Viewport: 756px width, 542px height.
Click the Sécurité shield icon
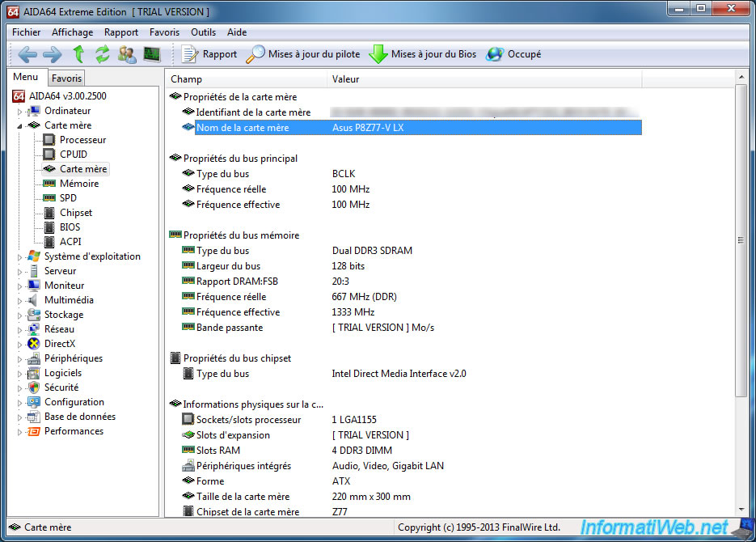pyautogui.click(x=34, y=387)
